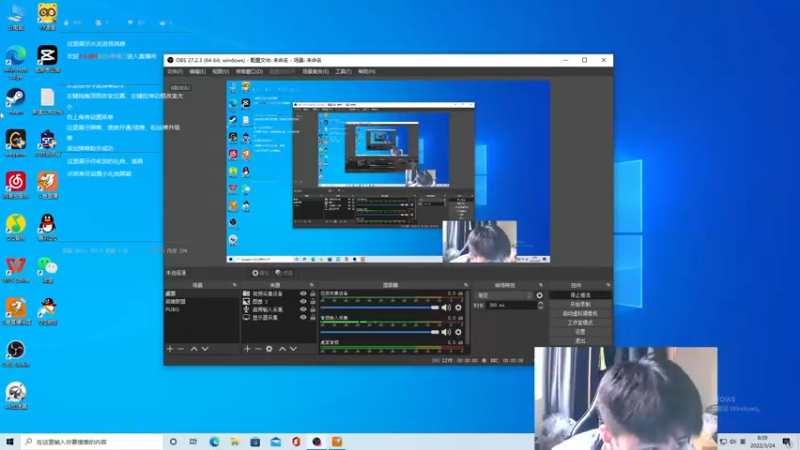Image resolution: width=800 pixels, height=450 pixels.
Task: Open WeChat desktop shortcut
Action: pos(47,269)
